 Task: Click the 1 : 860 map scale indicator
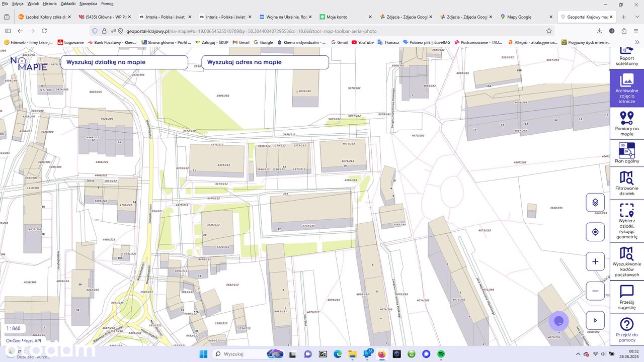[14, 328]
